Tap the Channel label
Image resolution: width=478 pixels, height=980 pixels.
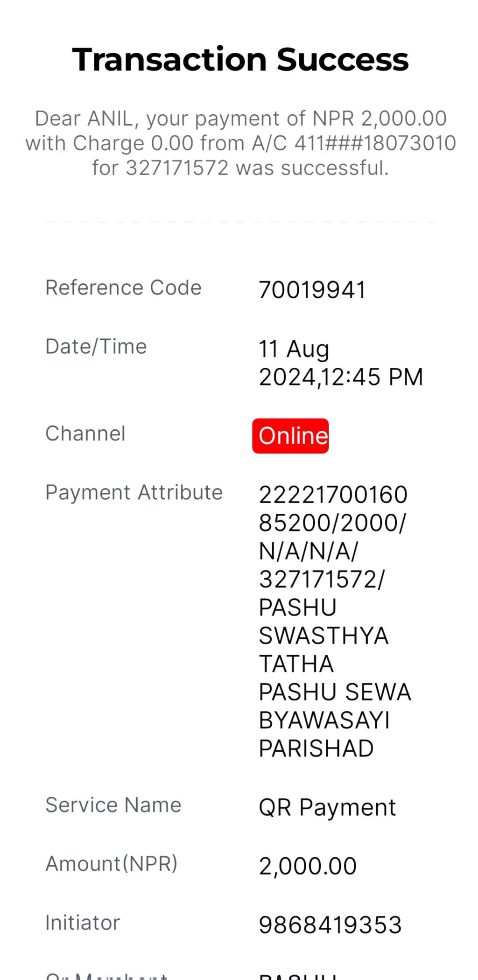[x=85, y=434]
